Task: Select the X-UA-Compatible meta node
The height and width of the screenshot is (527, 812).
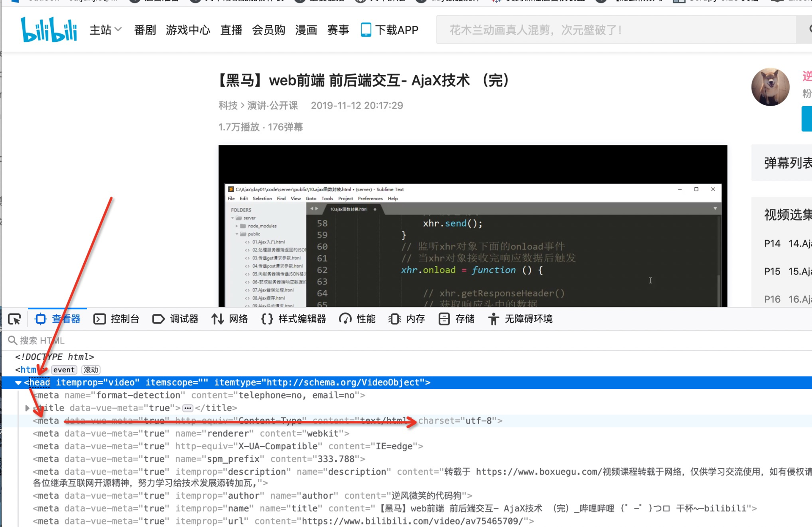Action: [x=228, y=446]
